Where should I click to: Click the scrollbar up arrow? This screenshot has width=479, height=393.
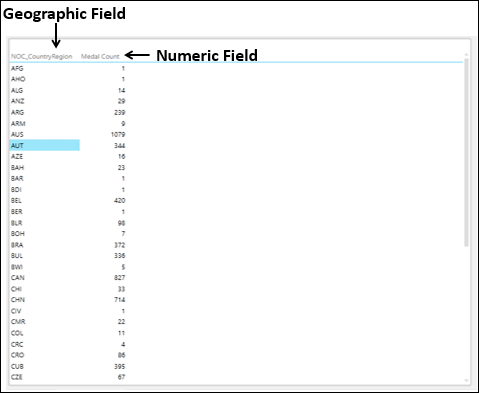466,55
